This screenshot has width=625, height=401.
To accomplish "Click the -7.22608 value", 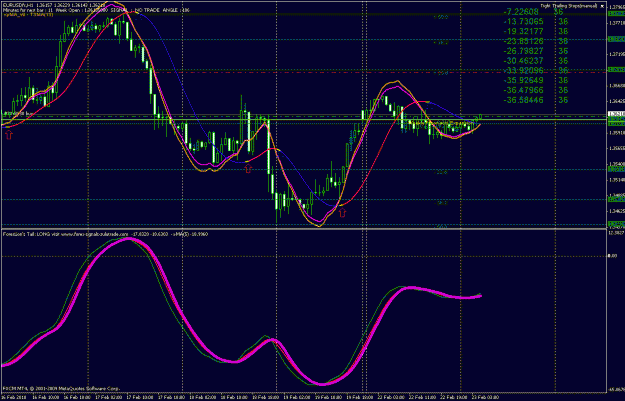I will (521, 12).
